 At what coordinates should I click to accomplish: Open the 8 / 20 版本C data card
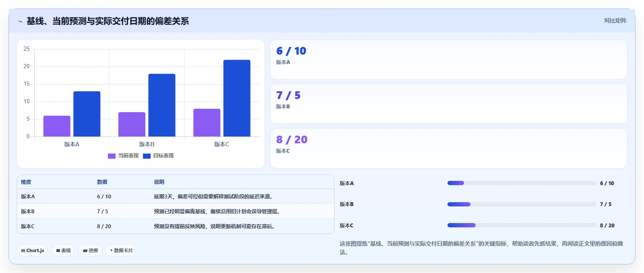point(449,148)
